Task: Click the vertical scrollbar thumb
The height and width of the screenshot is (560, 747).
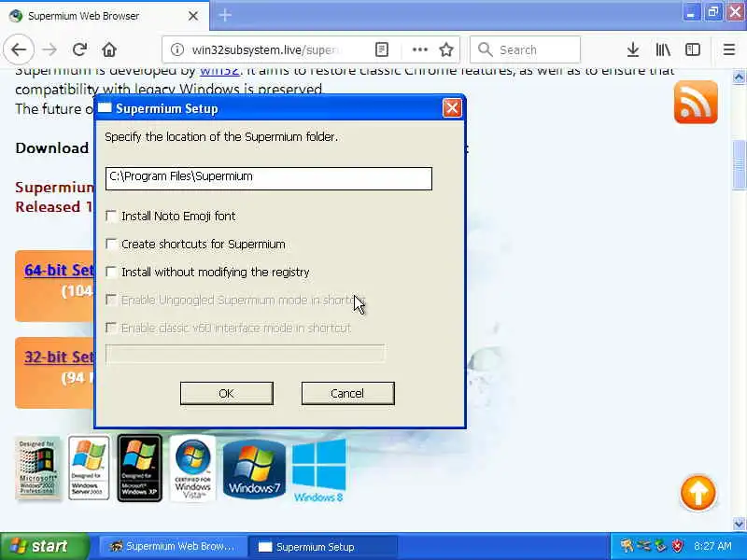Action: point(739,165)
